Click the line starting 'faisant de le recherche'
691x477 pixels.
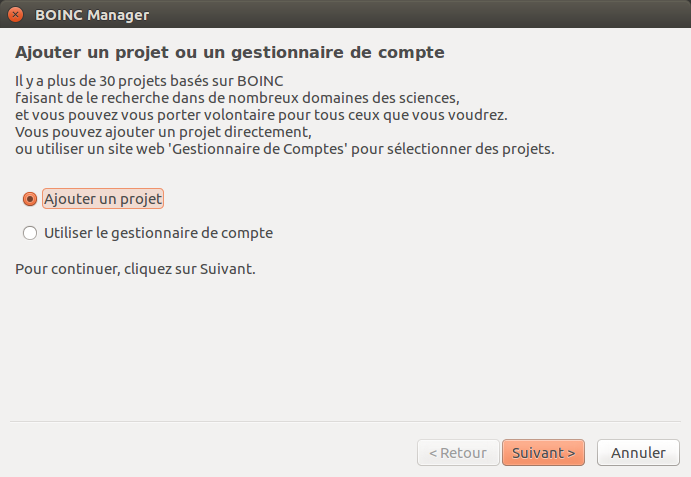click(x=236, y=98)
